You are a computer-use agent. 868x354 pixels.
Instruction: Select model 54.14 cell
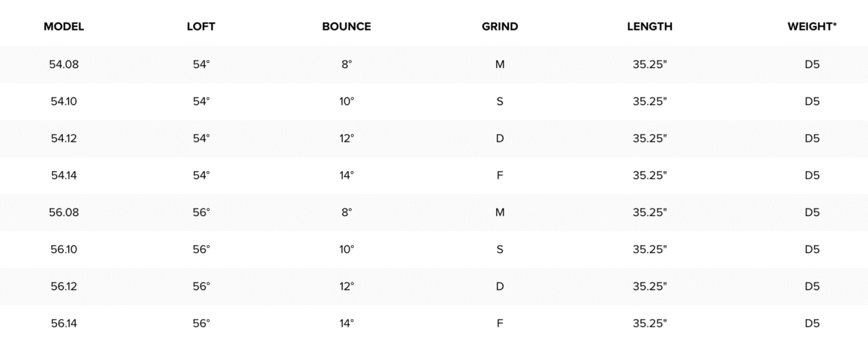tap(64, 175)
